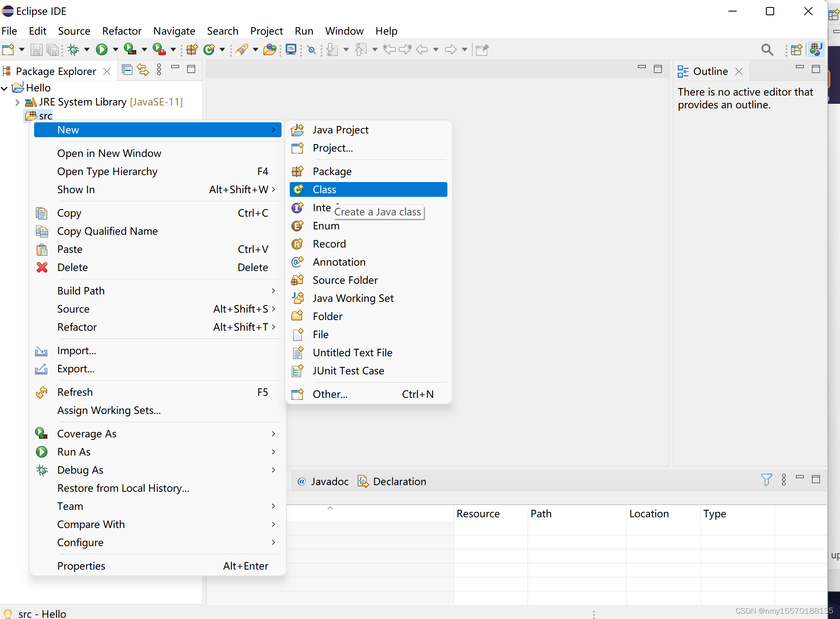Click the Debug bug toolbar icon

click(74, 50)
